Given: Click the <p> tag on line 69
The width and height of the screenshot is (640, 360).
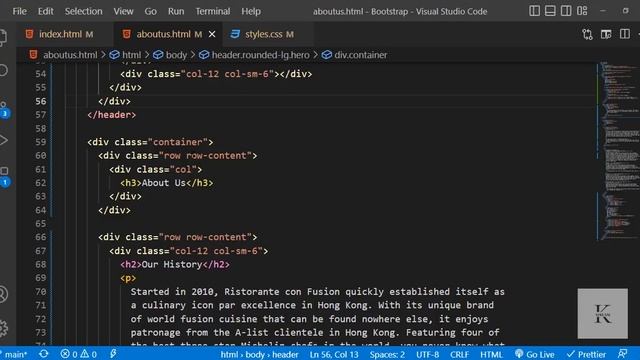Looking at the screenshot, I should [128, 278].
